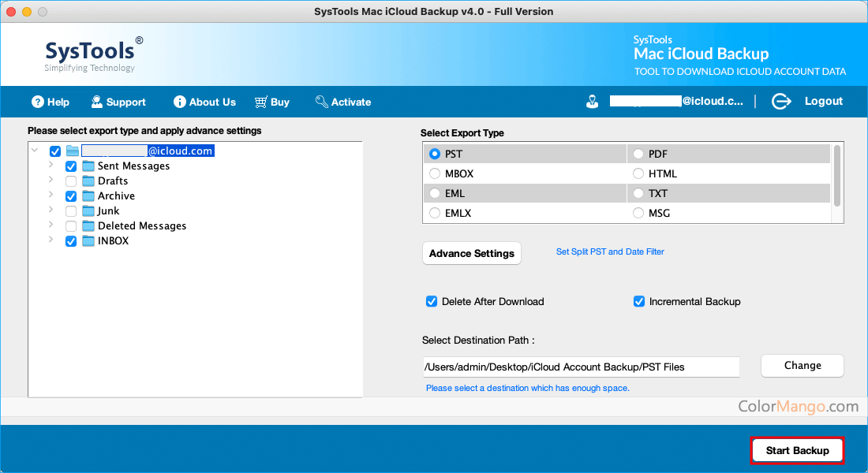Disable Delete After Download option
The width and height of the screenshot is (868, 473).
coord(431,301)
